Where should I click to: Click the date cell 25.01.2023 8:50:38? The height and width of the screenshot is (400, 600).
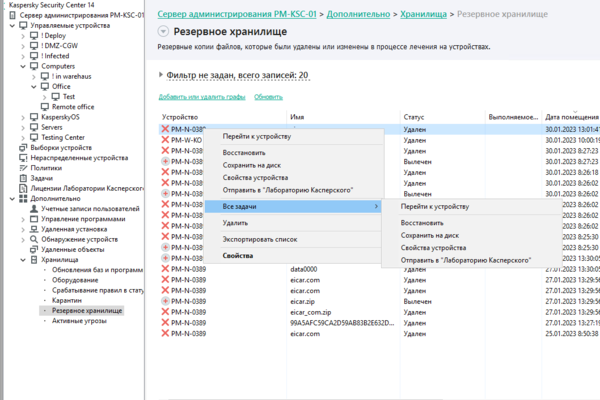pyautogui.click(x=572, y=334)
